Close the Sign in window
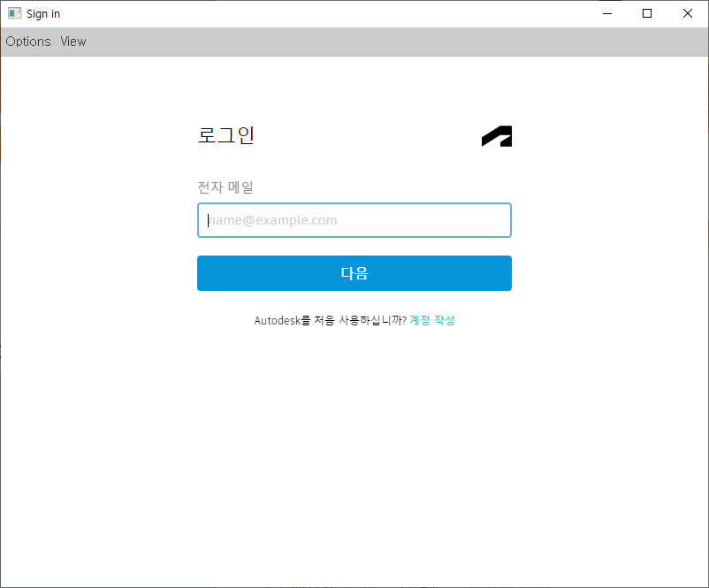The image size is (709, 588). click(687, 13)
